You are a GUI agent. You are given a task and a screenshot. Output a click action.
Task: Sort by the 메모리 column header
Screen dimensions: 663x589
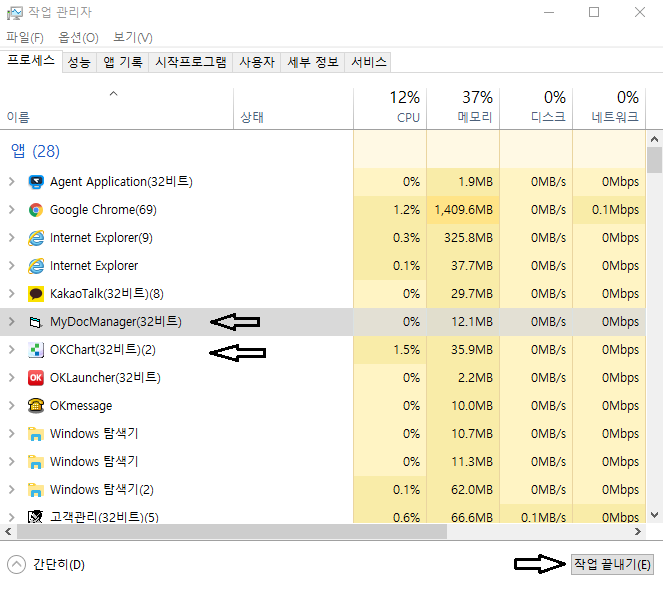(x=463, y=109)
